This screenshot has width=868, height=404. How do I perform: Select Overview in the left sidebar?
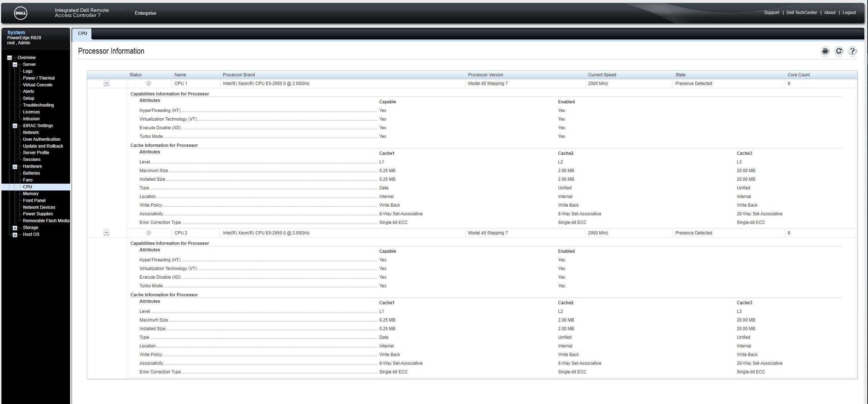(27, 58)
